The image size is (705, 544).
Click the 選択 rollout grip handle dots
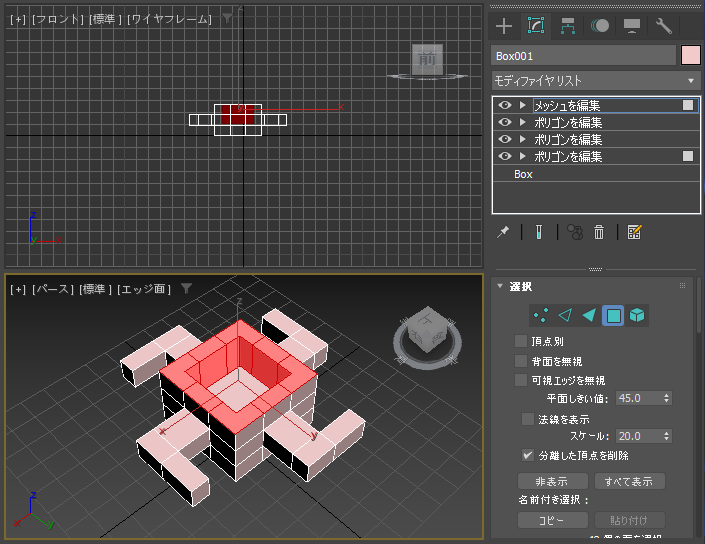pos(683,286)
